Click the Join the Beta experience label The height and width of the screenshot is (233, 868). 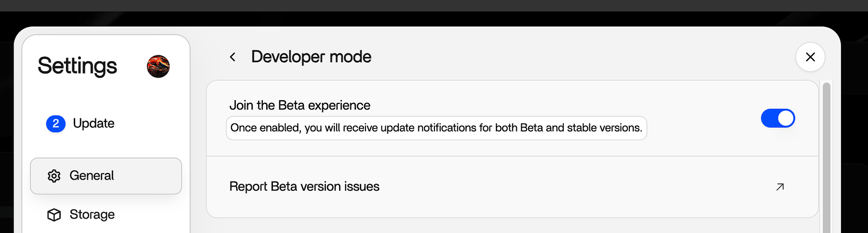tap(299, 105)
